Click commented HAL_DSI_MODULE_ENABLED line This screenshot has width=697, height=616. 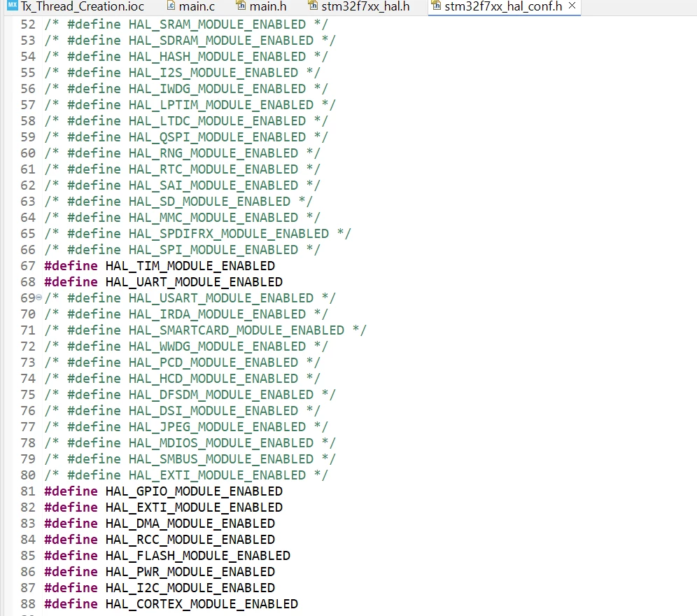click(182, 411)
